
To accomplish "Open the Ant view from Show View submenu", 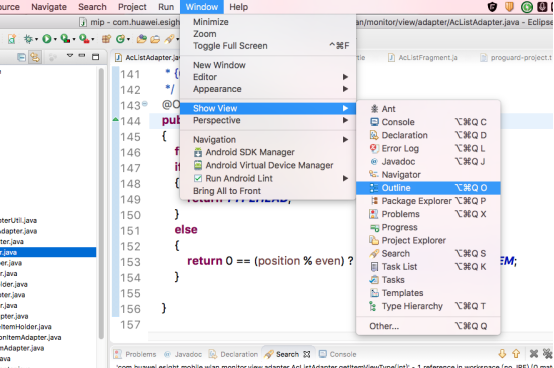I will tap(428, 109).
